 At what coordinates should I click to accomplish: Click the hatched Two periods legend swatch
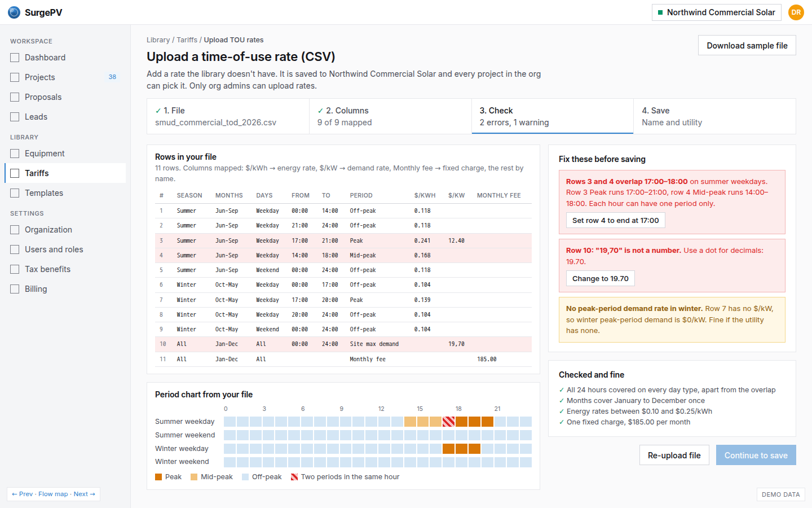click(294, 477)
